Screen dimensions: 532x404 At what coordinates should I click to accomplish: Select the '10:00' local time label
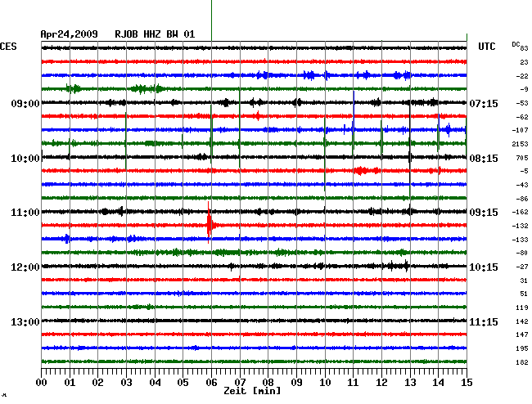click(25, 159)
